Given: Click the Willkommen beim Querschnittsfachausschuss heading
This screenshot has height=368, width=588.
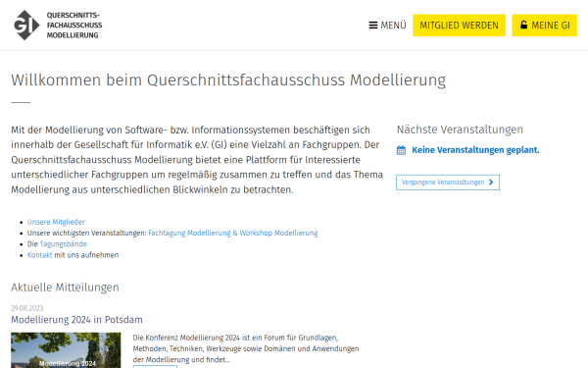Looking at the screenshot, I should click(228, 80).
